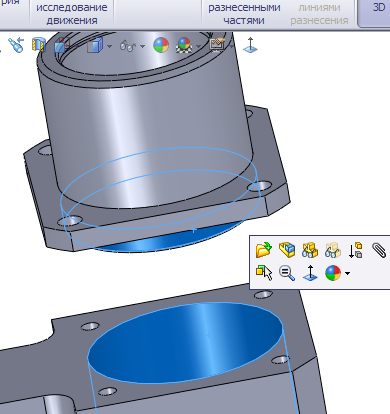Click the Edit Appearance color ball
390x414 pixels.
click(161, 45)
